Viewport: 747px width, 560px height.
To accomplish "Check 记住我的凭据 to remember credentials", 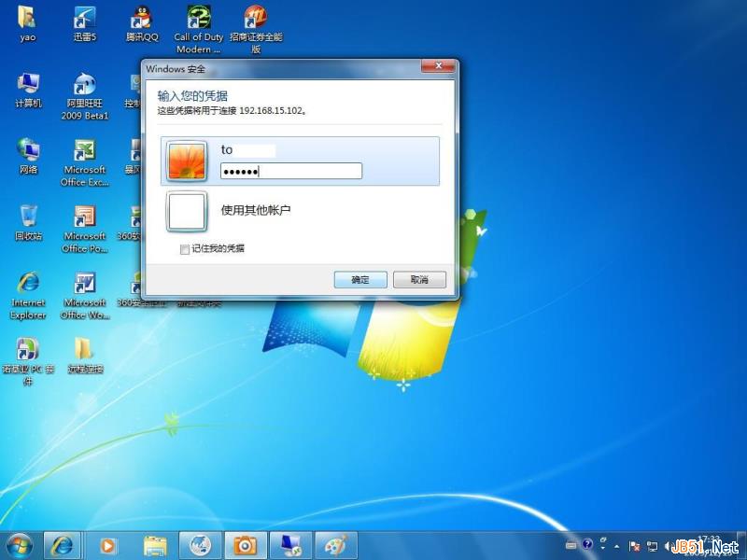I will (185, 249).
